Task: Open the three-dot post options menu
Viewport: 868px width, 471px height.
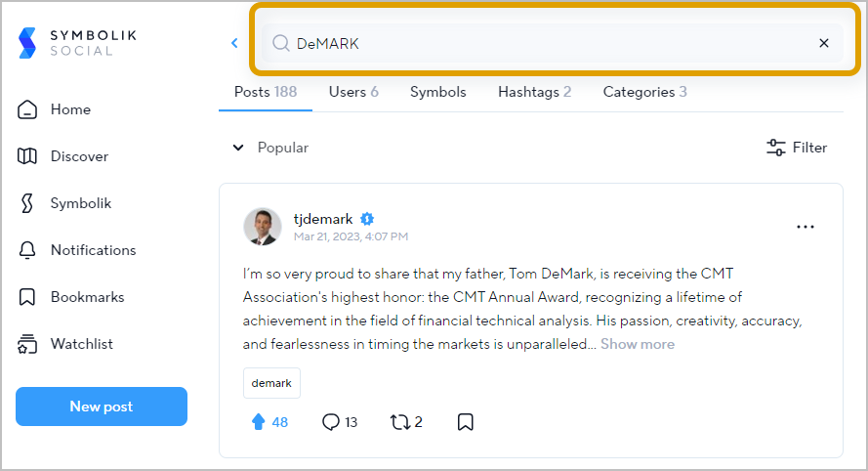Action: [x=805, y=227]
